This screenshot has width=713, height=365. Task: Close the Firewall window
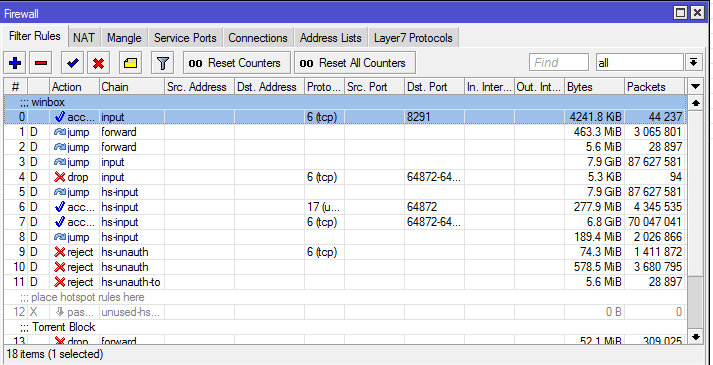point(697,13)
